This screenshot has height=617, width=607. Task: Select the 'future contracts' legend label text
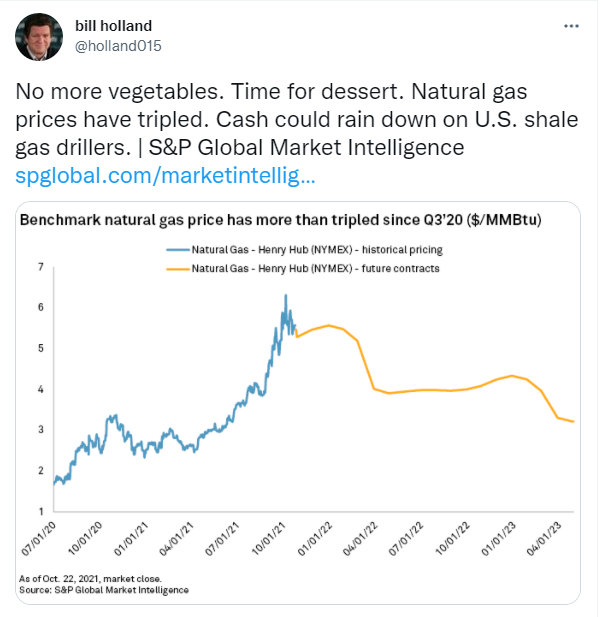301,268
